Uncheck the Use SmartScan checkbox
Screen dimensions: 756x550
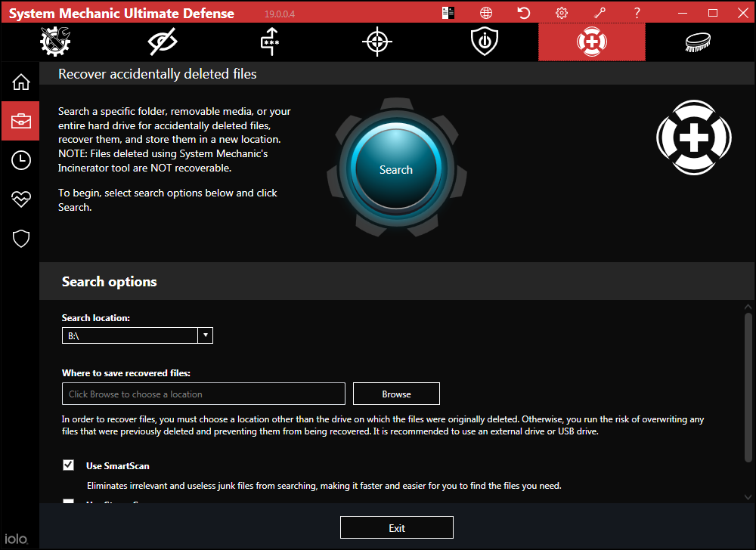point(69,465)
